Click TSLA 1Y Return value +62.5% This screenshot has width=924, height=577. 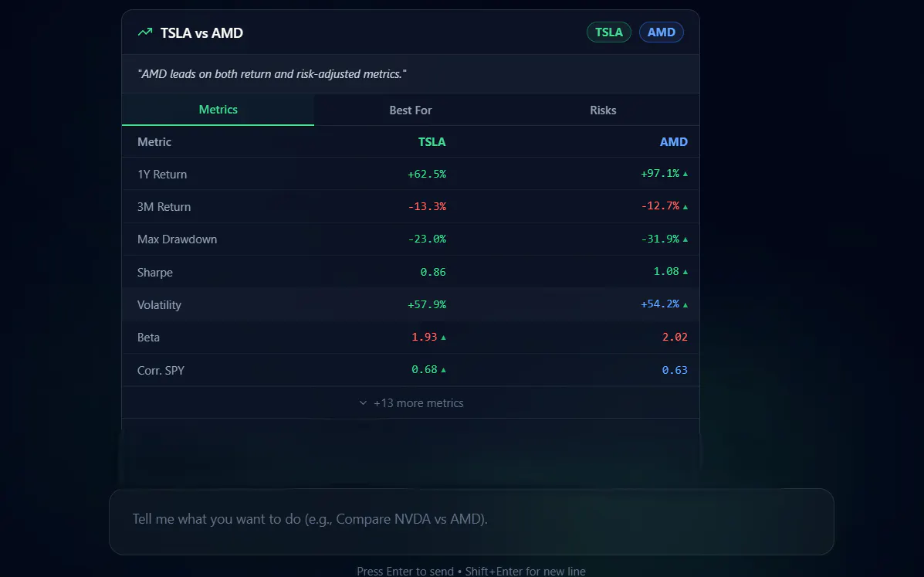[x=427, y=174]
